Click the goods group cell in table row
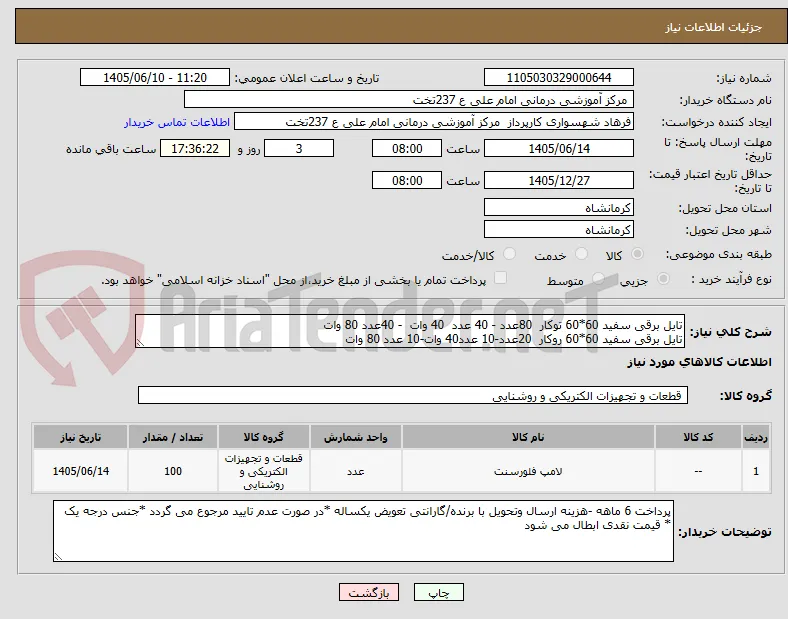The image size is (788, 619). point(264,471)
